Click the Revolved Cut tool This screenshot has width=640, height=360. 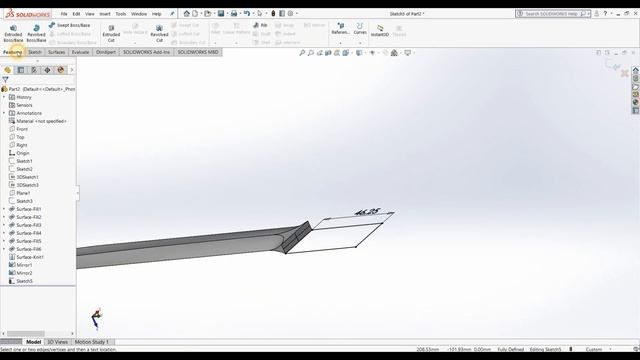click(159, 33)
